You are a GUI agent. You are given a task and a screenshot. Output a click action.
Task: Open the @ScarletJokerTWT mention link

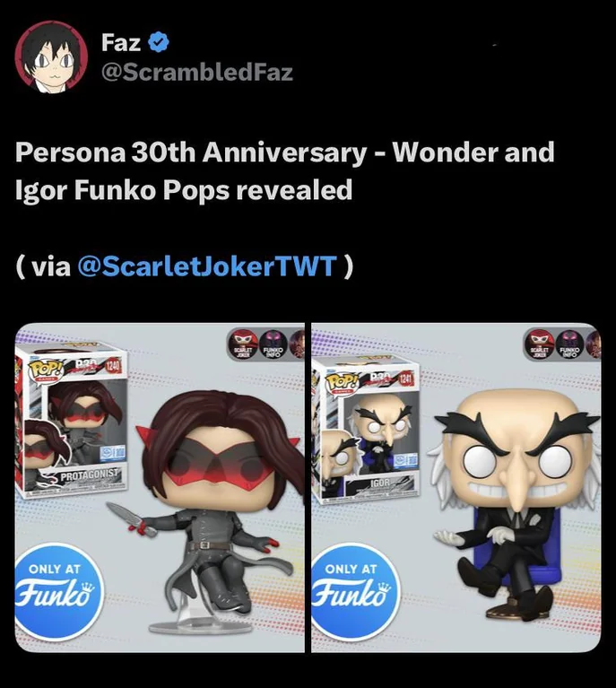tap(206, 266)
